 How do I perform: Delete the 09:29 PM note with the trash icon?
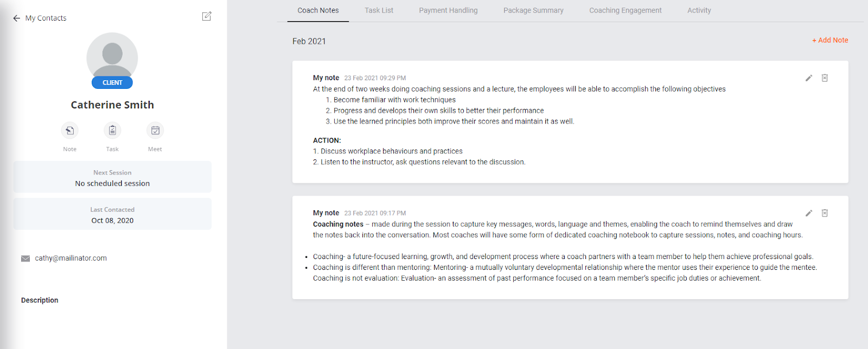(x=825, y=78)
